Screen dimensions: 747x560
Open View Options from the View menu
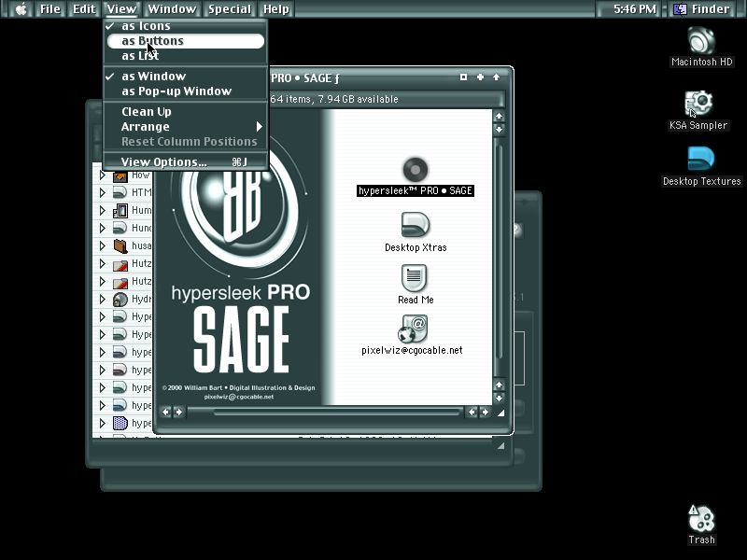click(186, 161)
